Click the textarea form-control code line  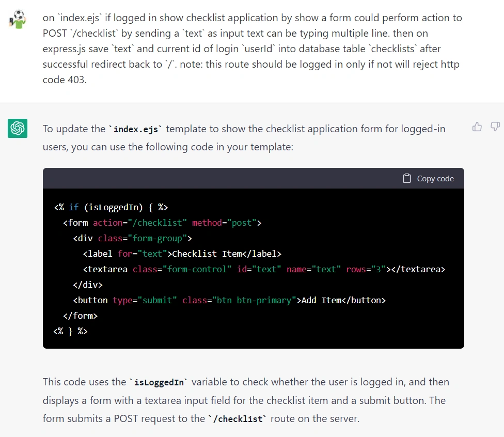(264, 269)
